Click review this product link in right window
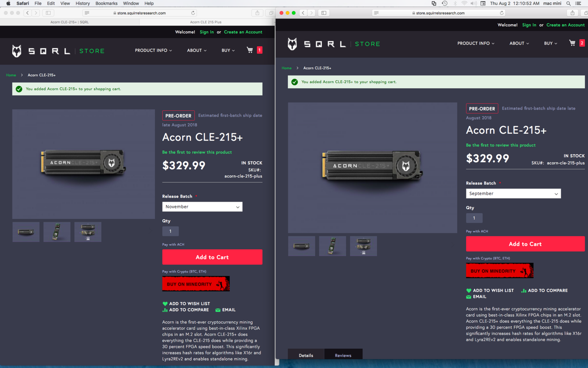Screen dimensions: 588x368 click(x=501, y=145)
